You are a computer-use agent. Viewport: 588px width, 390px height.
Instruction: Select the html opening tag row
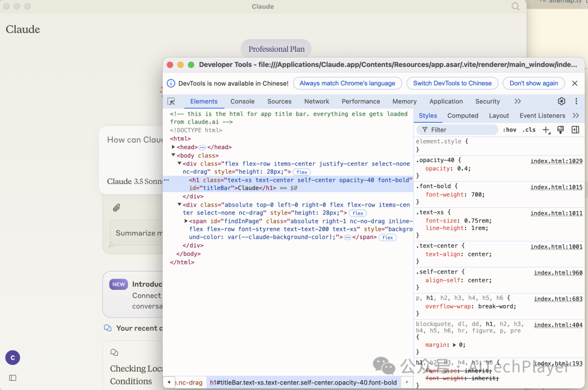click(x=180, y=139)
